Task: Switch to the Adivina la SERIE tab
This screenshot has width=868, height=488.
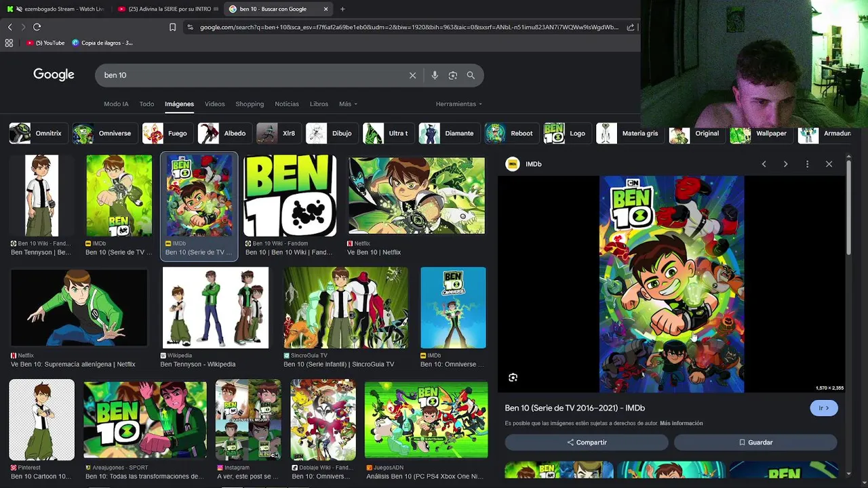Action: (x=167, y=9)
